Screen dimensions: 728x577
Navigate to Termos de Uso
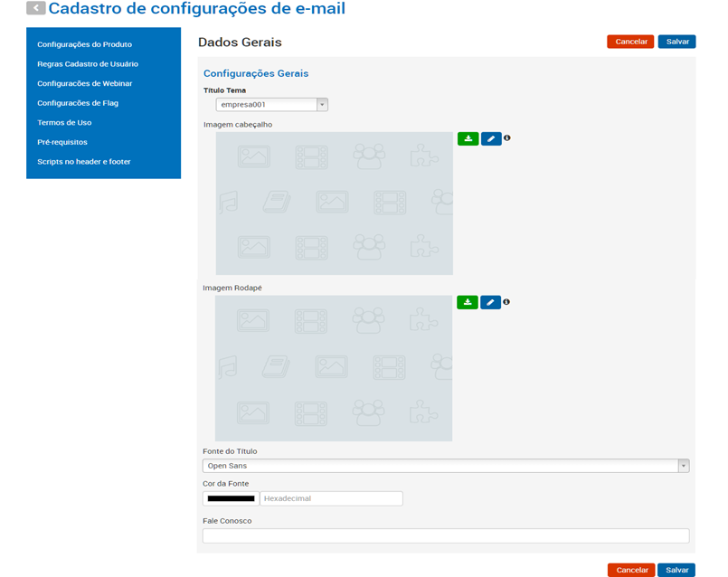pos(64,123)
